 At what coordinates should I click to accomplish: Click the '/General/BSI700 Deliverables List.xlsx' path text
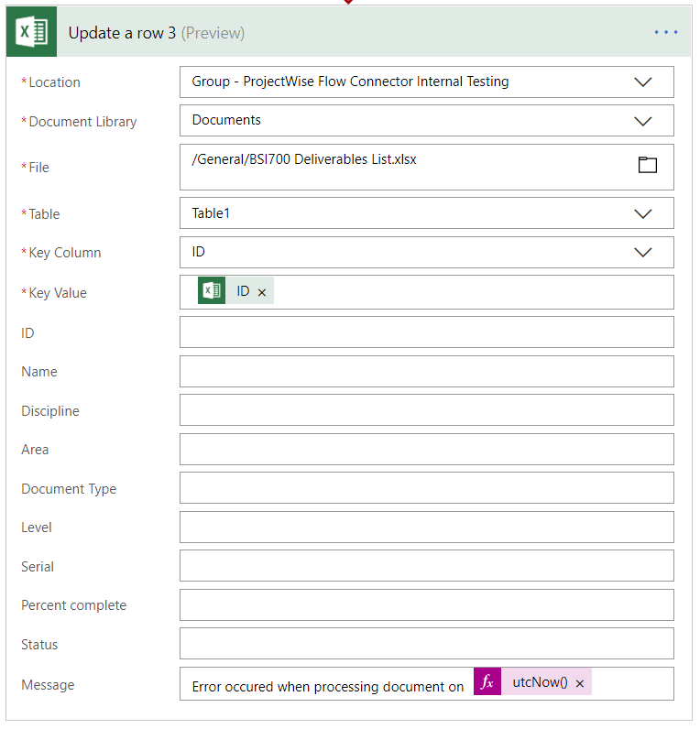coord(304,159)
